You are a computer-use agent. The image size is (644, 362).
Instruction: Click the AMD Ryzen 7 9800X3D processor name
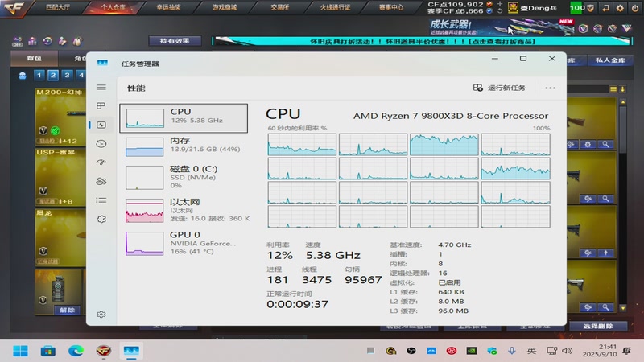click(451, 116)
